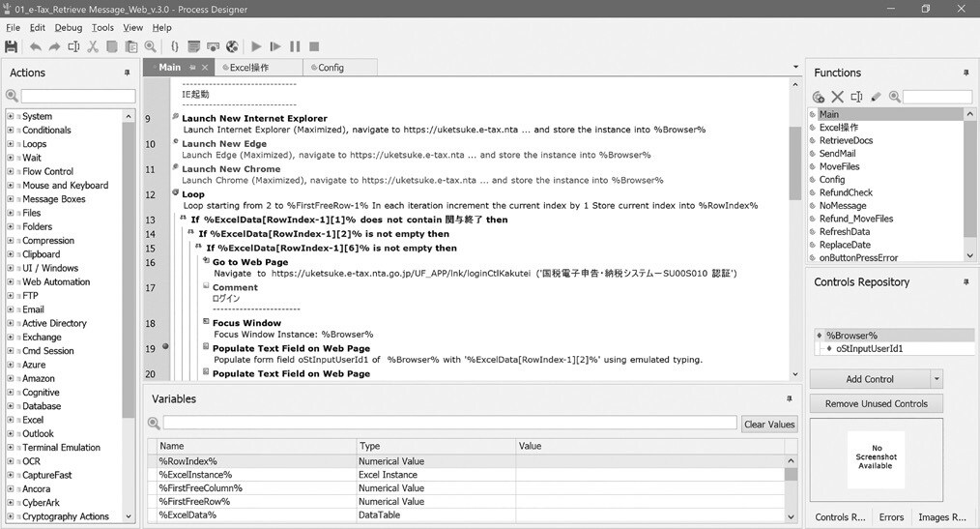This screenshot has width=980, height=529.
Task: Click the Cut scissors icon
Action: click(93, 46)
